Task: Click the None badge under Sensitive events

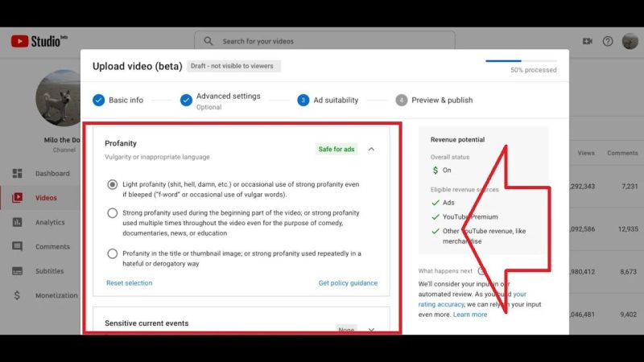Action: (346, 330)
